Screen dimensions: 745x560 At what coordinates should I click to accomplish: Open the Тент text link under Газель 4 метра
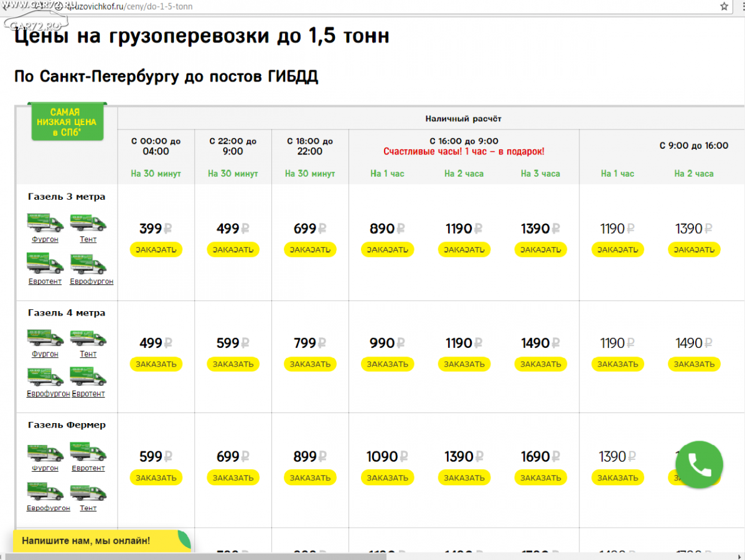pos(88,354)
